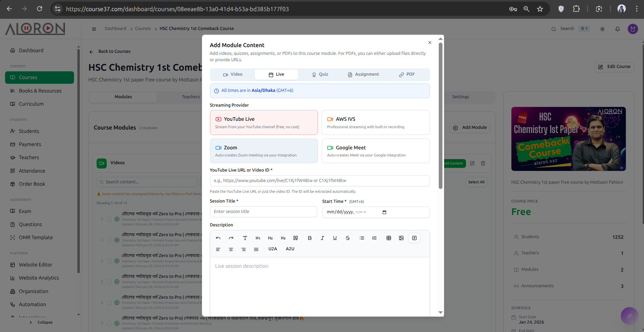
Task: Choose Google Meet as streaming provider
Action: pos(375,151)
